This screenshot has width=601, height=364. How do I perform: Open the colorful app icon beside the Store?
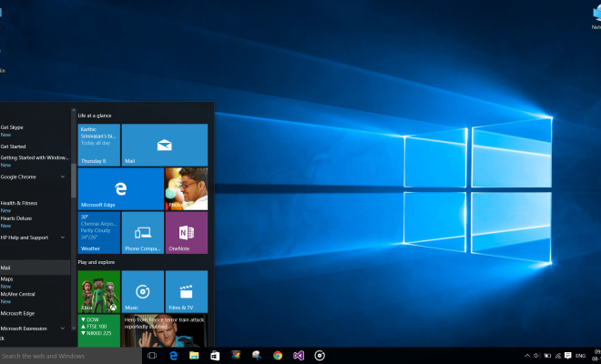[236, 356]
